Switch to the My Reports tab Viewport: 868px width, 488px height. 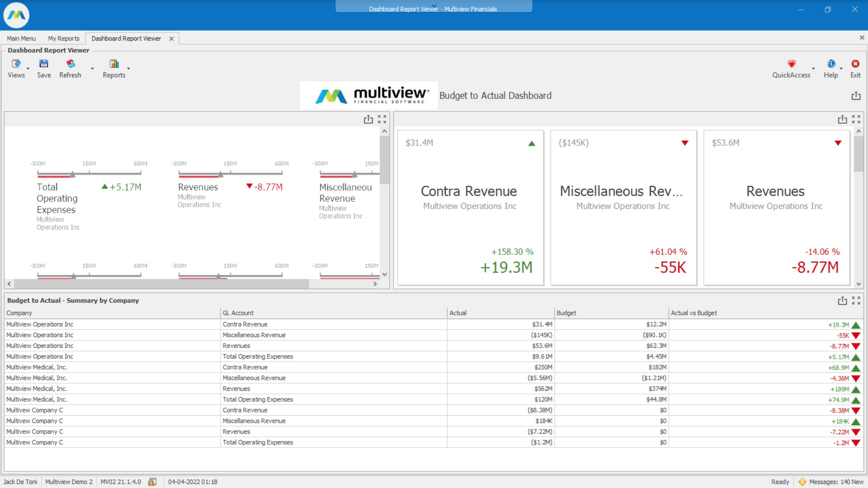(x=63, y=38)
